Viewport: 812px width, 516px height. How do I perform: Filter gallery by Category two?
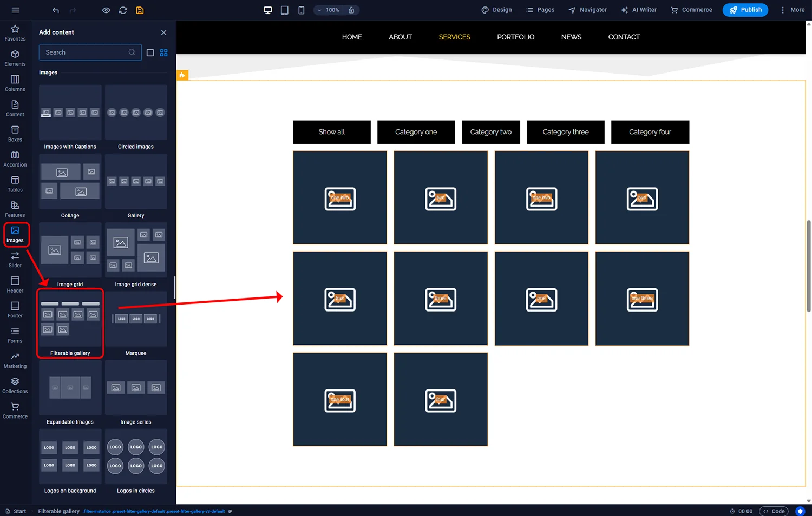coord(490,132)
